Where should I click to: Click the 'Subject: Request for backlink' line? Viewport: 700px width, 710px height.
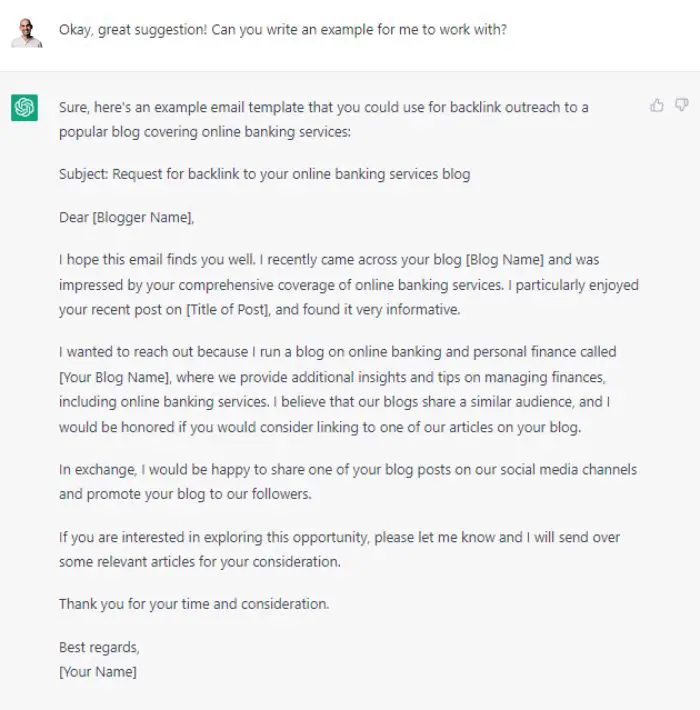(x=264, y=174)
